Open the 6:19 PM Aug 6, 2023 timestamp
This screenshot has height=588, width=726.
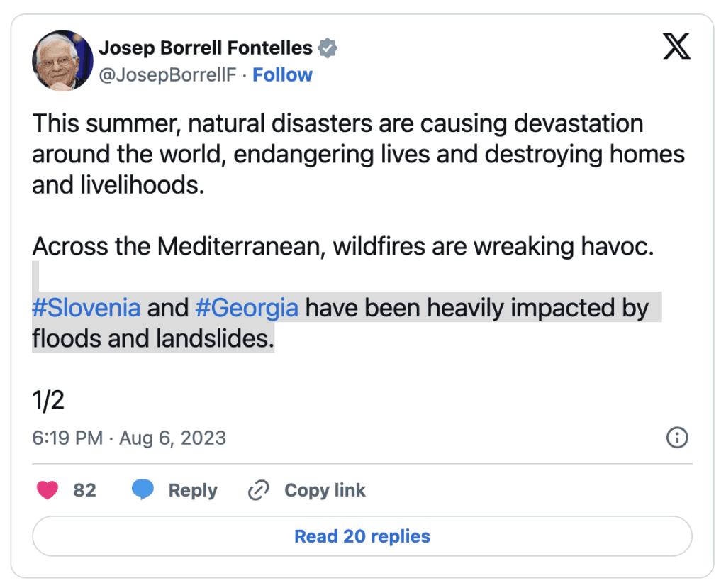[129, 438]
